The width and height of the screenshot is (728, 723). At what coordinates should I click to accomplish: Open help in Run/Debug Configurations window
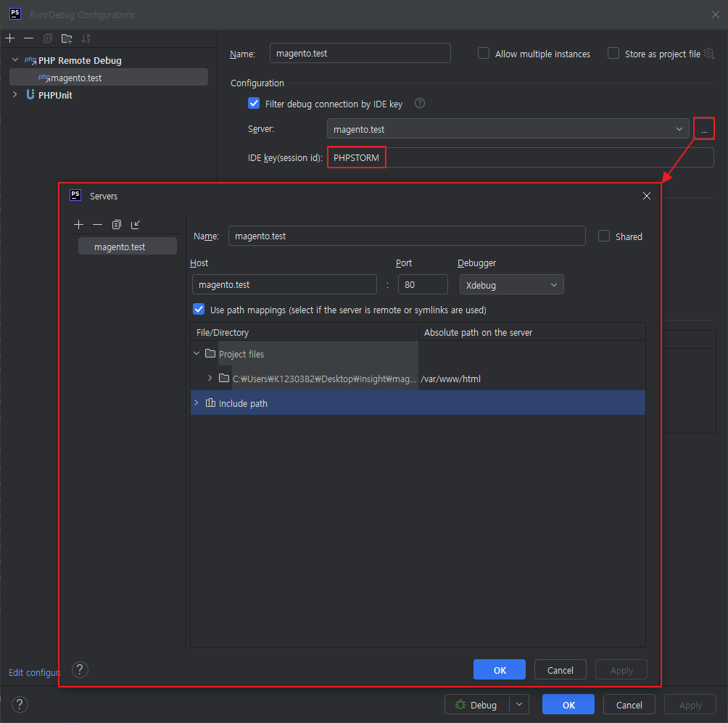pos(20,704)
